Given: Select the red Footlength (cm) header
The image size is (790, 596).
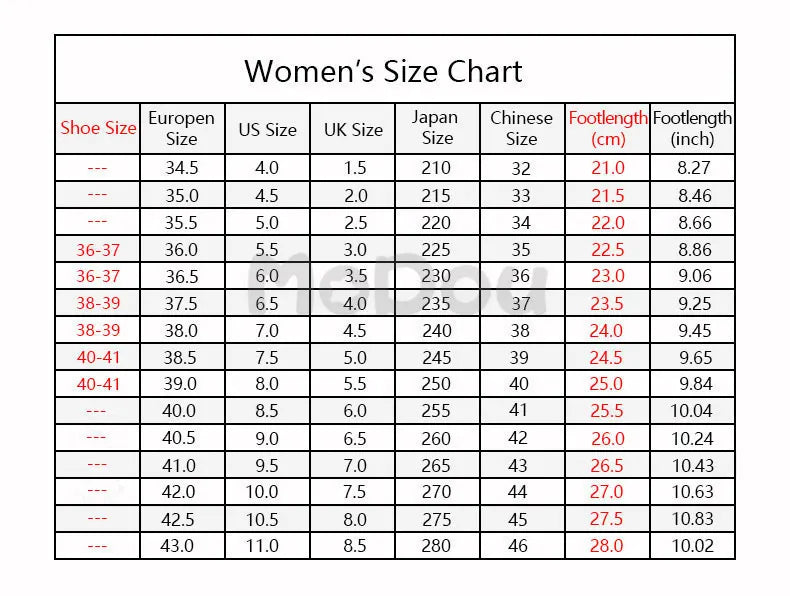Looking at the screenshot, I should point(608,128).
